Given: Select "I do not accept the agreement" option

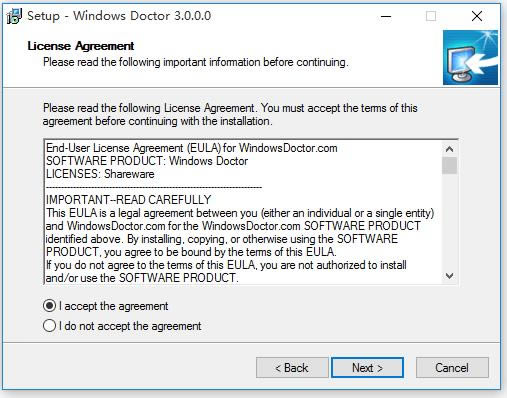Looking at the screenshot, I should coord(49,326).
